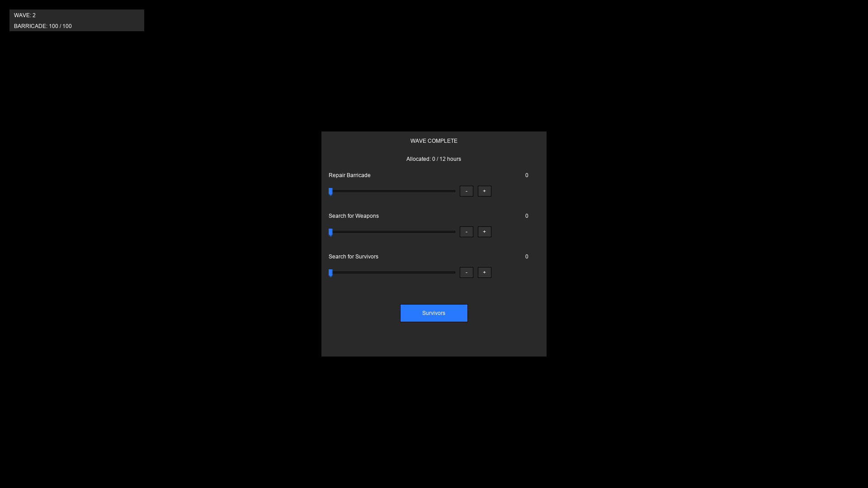Click middle of Search for Survivors track
The width and height of the screenshot is (868, 488).
pyautogui.click(x=392, y=272)
